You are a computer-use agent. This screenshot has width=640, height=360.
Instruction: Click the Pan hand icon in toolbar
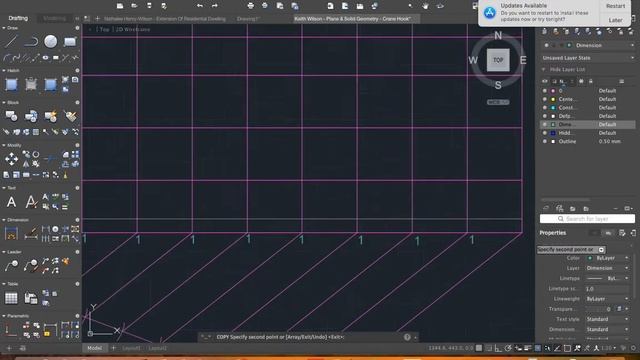coord(425,6)
